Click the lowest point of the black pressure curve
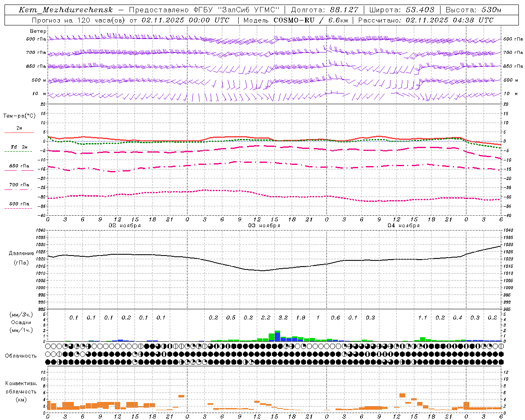The width and height of the screenshot is (525, 420). (x=262, y=271)
